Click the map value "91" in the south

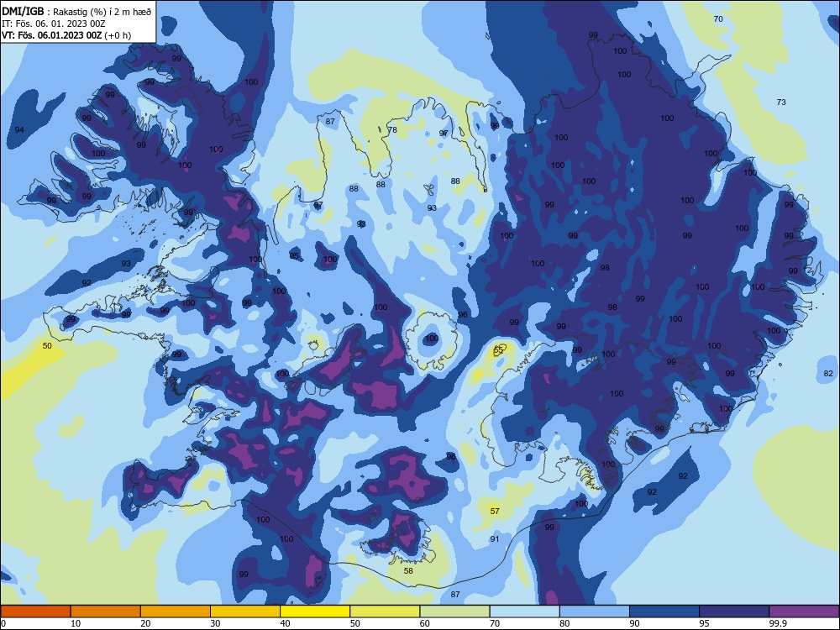pyautogui.click(x=495, y=539)
